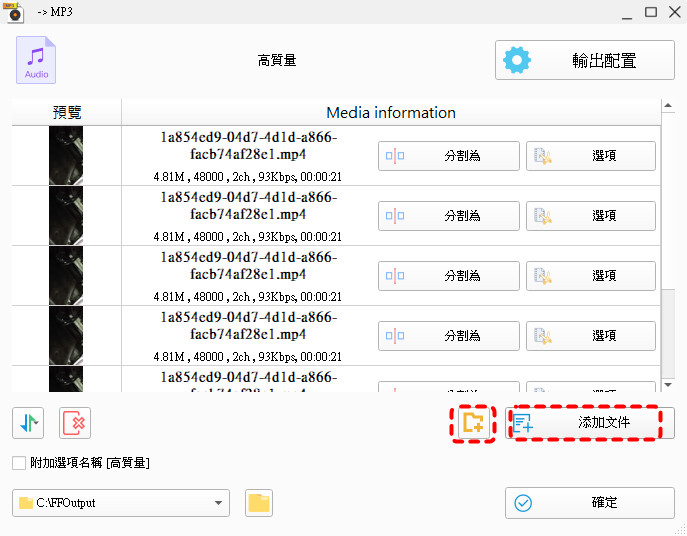This screenshot has width=687, height=536.
Task: Close the MP3 window
Action: (675, 12)
